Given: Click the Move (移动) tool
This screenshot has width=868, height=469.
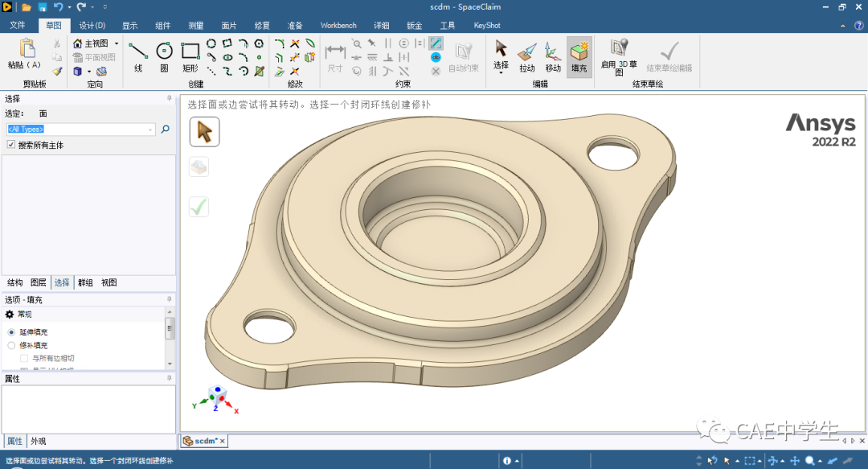Looking at the screenshot, I should click(552, 56).
